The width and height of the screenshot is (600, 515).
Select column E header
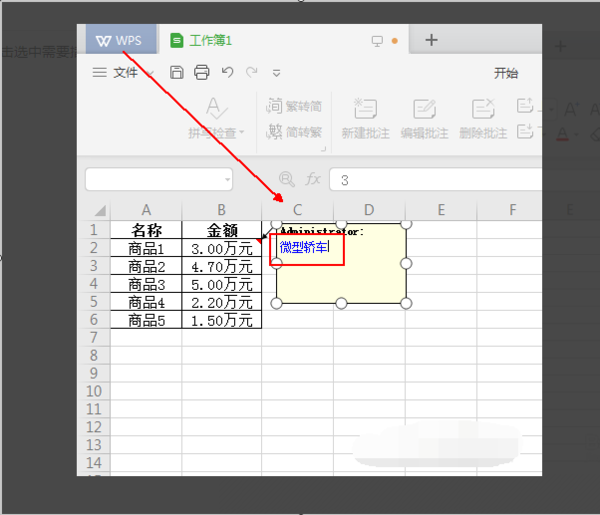441,210
